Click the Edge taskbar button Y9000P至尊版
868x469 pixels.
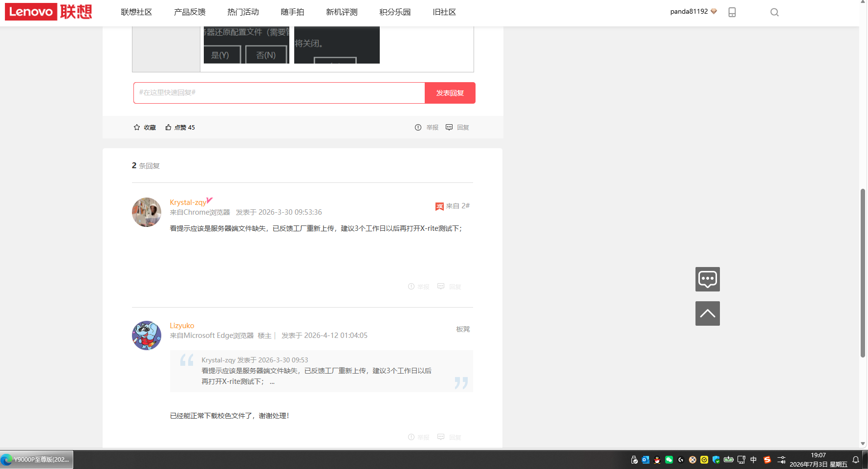click(x=37, y=460)
